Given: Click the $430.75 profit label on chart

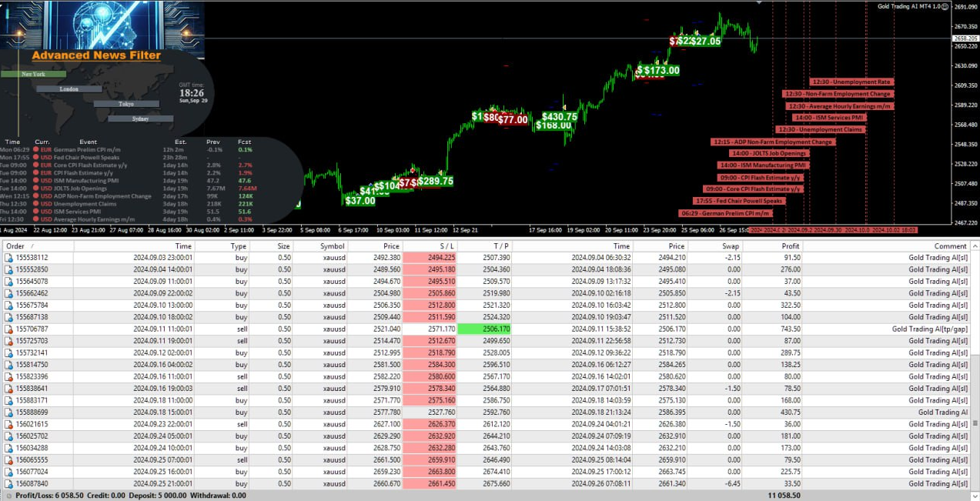Looking at the screenshot, I should [x=560, y=117].
